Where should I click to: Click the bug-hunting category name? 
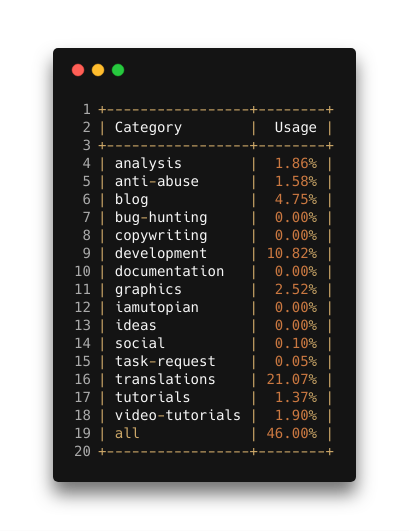click(161, 218)
